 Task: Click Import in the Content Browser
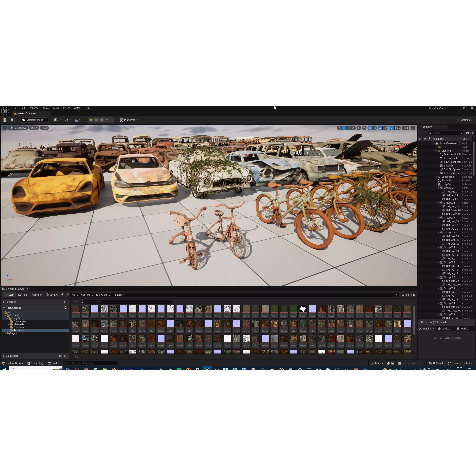(x=37, y=295)
